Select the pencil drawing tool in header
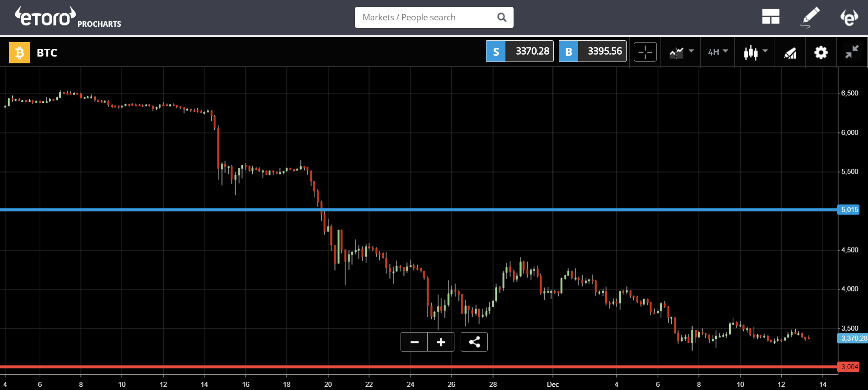This screenshot has height=390, width=868. click(810, 17)
